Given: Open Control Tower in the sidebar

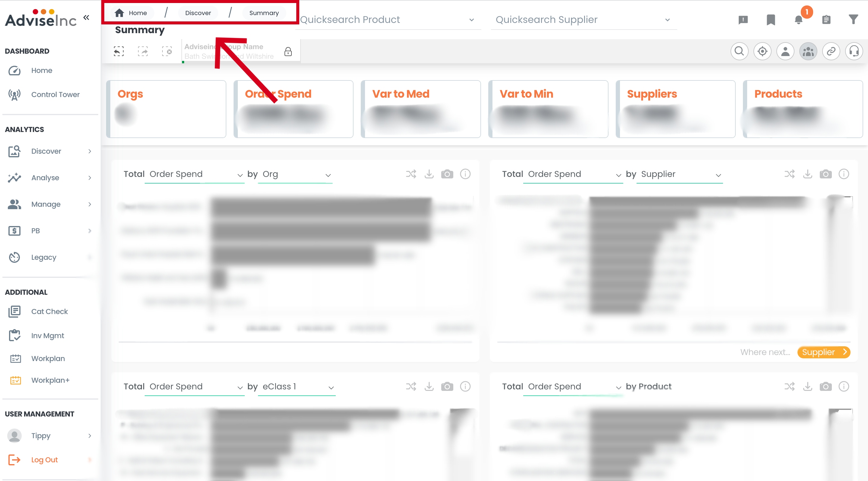Looking at the screenshot, I should [55, 95].
